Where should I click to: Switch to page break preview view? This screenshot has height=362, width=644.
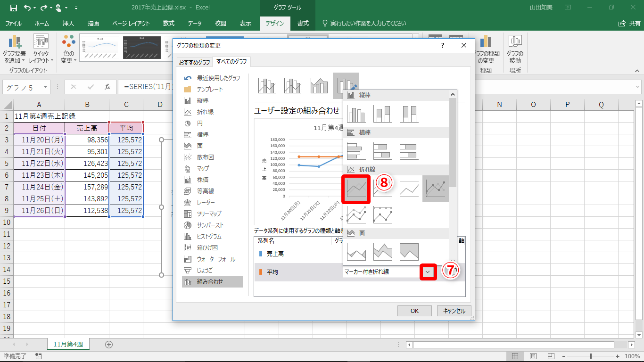[x=551, y=356]
